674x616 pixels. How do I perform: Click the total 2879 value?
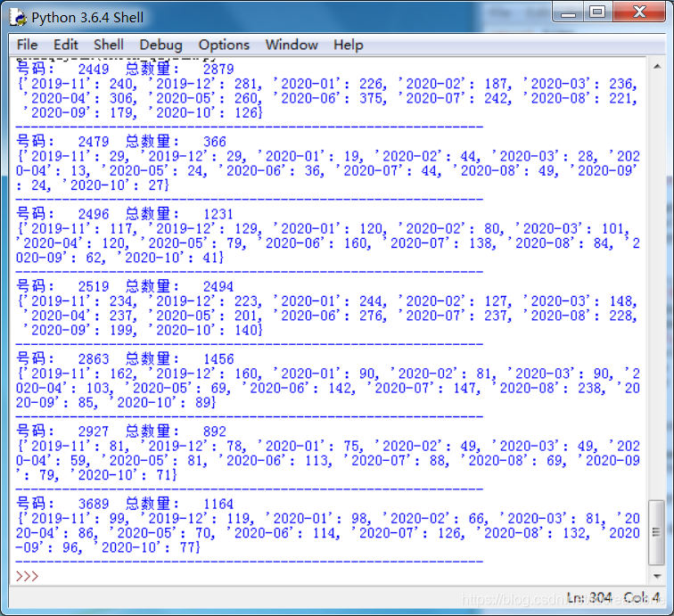click(x=218, y=69)
